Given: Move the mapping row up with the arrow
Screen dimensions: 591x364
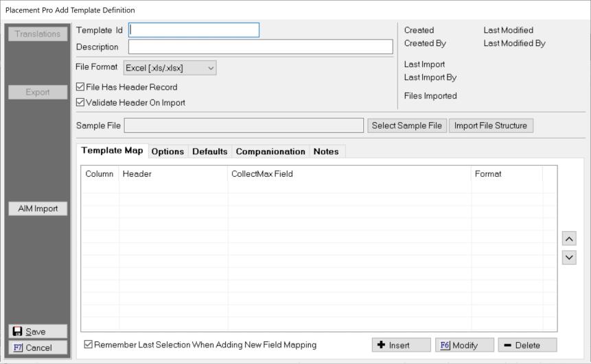Looking at the screenshot, I should pos(568,239).
